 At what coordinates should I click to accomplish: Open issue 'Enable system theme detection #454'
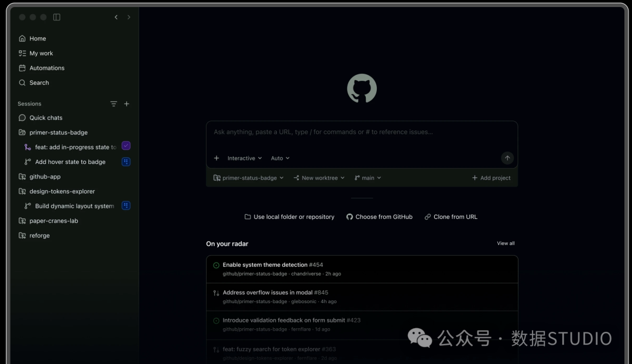362,269
